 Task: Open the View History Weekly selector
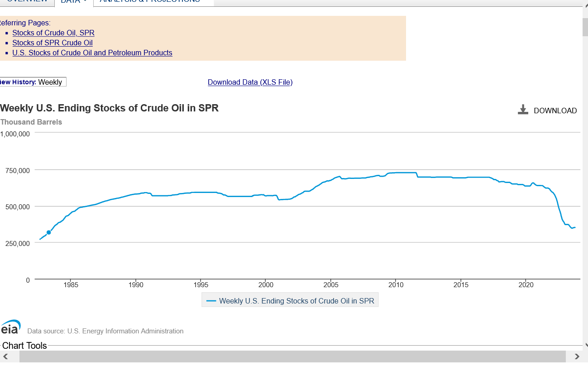pyautogui.click(x=50, y=82)
